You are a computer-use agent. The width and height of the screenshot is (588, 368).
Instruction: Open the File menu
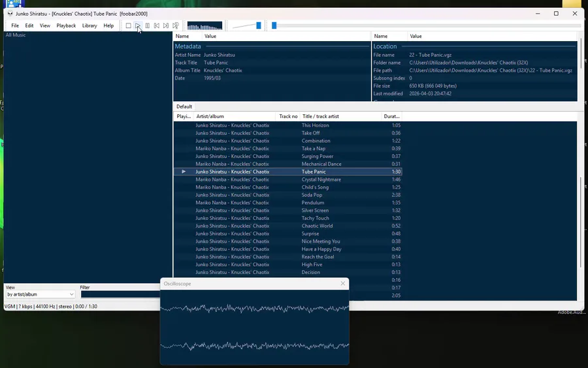pos(15,25)
